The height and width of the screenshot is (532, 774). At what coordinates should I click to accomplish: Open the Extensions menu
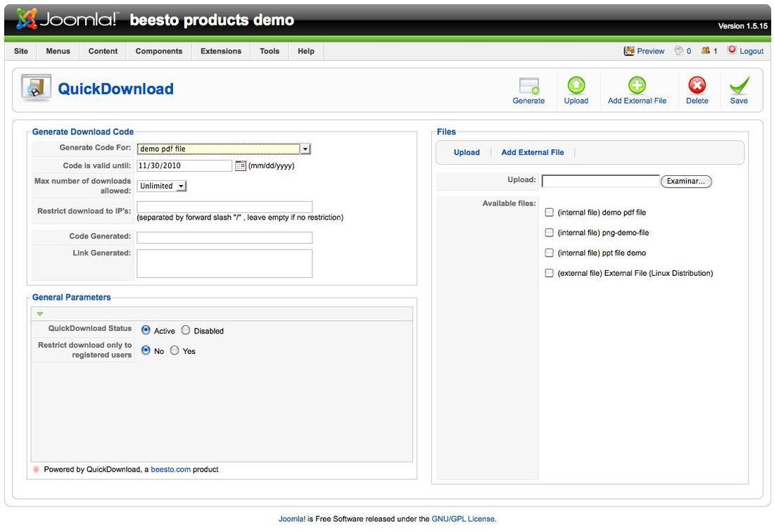(x=221, y=51)
